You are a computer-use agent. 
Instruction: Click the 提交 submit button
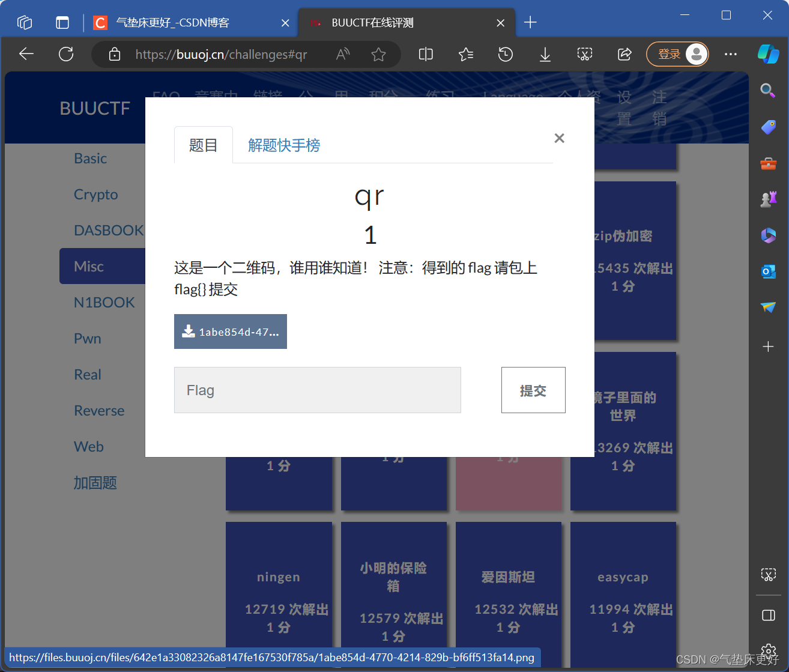[x=533, y=390]
